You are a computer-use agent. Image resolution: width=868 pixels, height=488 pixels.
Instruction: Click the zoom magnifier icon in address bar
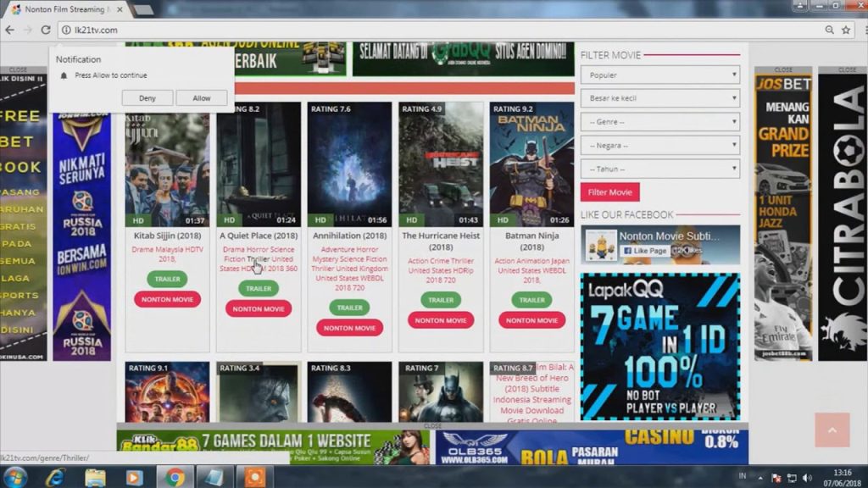[x=829, y=30]
